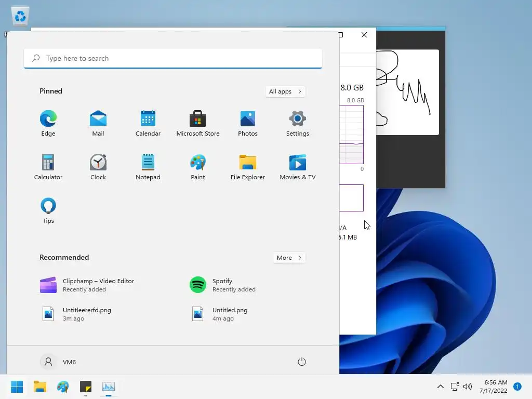Open Settings from the pinned apps
The height and width of the screenshot is (399, 532).
coord(298,123)
